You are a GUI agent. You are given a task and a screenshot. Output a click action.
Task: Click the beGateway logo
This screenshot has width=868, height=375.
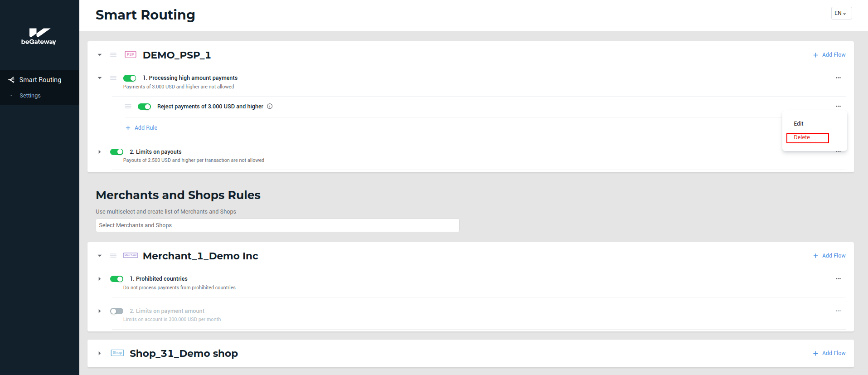tap(39, 36)
